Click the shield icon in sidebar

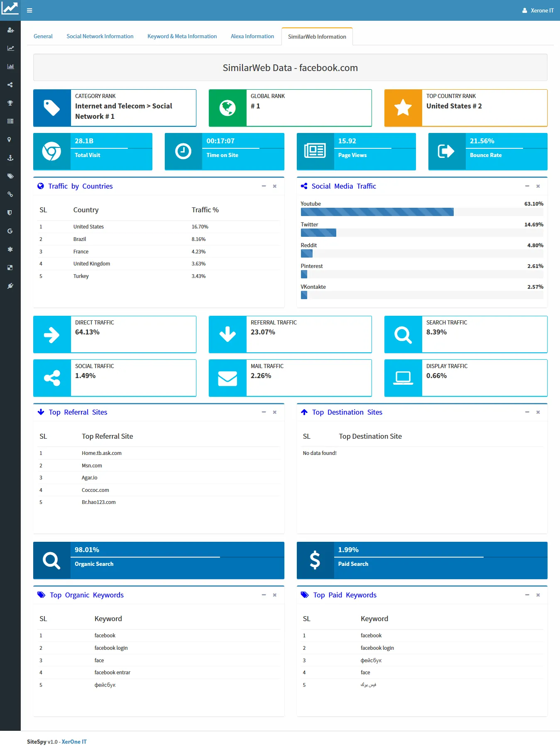pos(10,213)
